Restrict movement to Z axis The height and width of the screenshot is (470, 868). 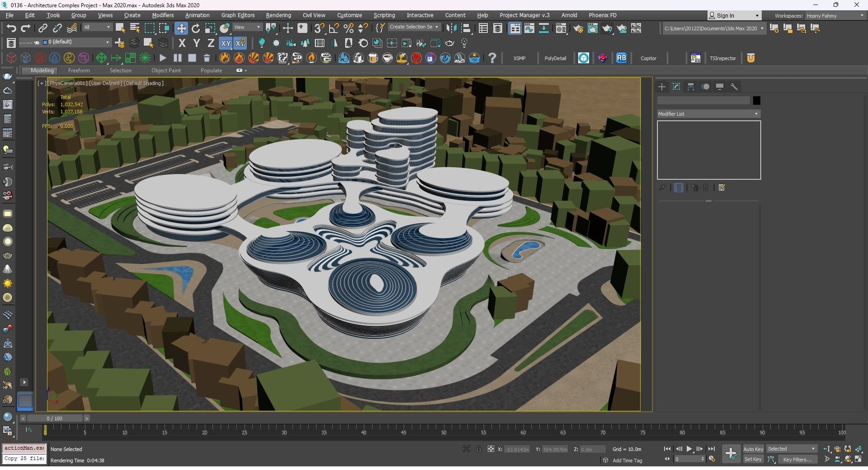pos(211,43)
